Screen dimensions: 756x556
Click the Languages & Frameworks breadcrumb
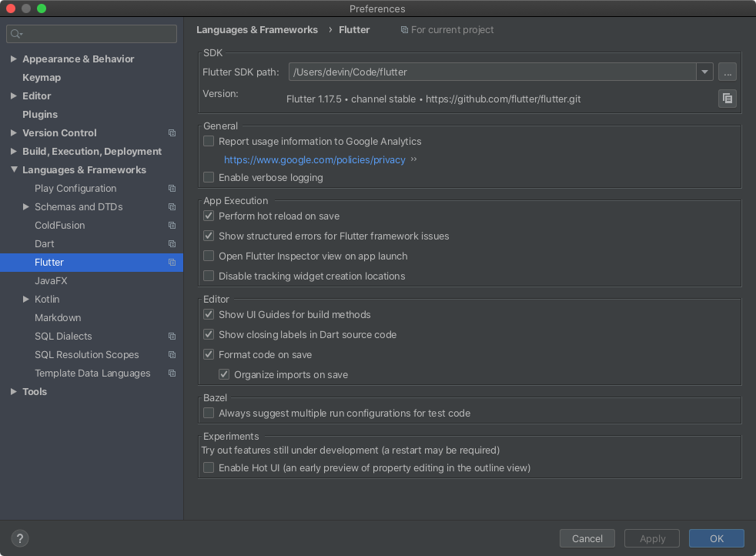tap(257, 29)
